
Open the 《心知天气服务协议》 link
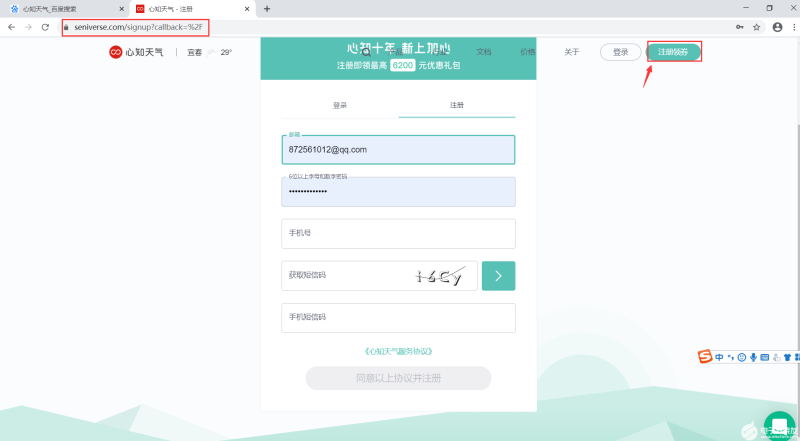tap(398, 351)
